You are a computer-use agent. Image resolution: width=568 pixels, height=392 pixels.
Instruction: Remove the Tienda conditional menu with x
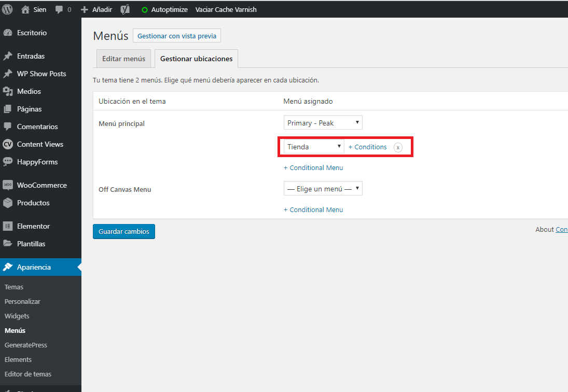click(x=398, y=147)
